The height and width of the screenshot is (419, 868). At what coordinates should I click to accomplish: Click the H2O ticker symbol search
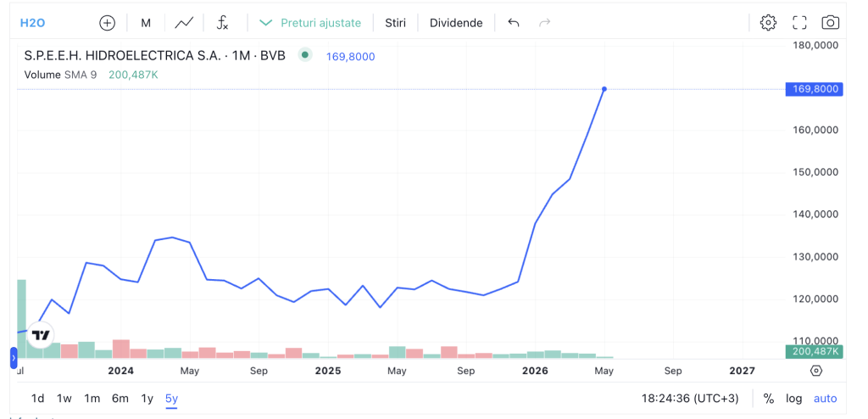coord(32,23)
